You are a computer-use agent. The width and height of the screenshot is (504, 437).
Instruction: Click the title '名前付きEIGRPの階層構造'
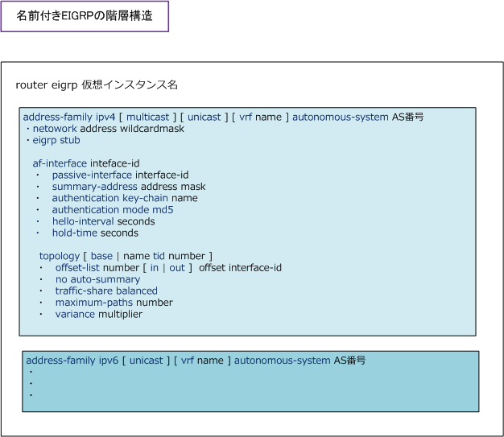tap(85, 16)
